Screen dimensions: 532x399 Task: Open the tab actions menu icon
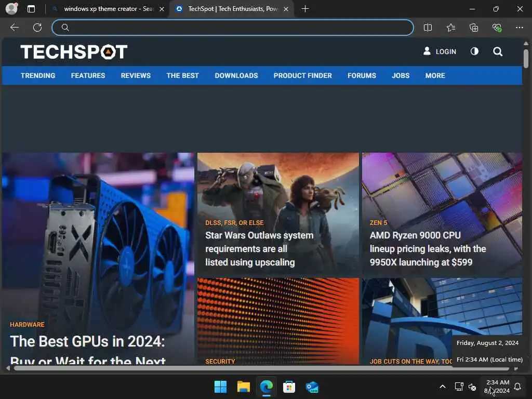pos(31,9)
